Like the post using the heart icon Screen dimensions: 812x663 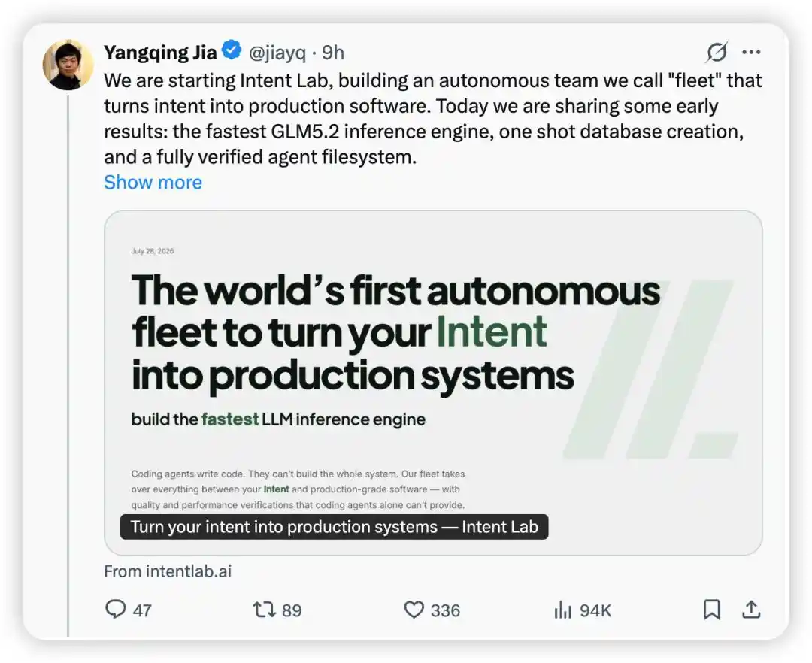(414, 610)
